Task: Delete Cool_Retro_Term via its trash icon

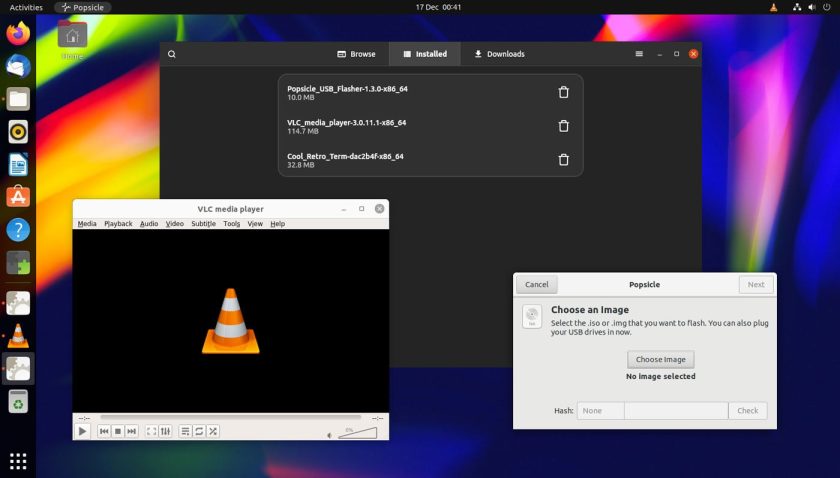Action: (563, 160)
